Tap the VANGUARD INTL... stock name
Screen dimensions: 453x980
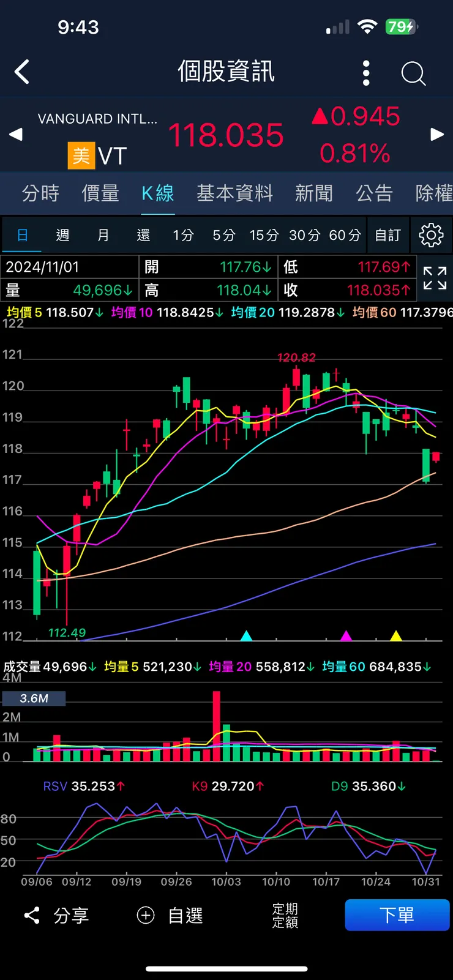coord(97,119)
